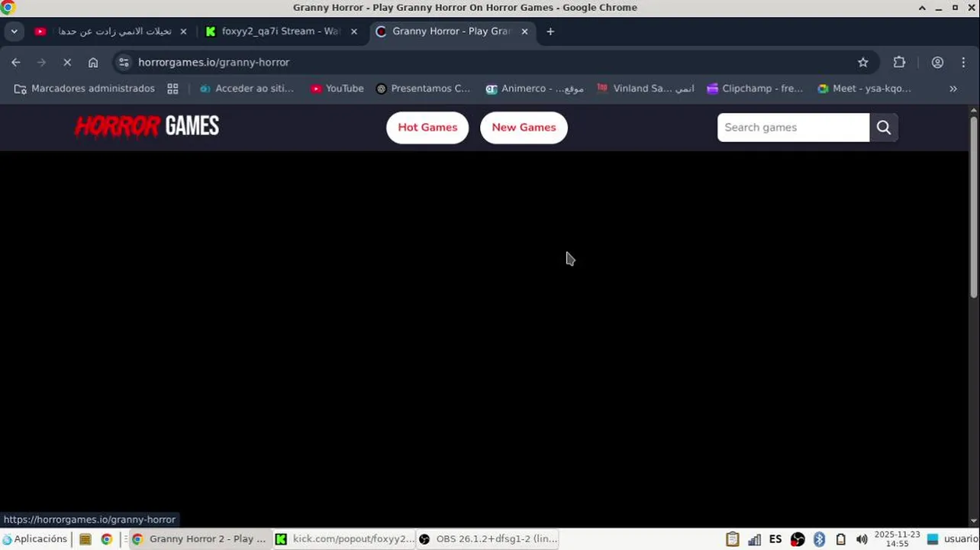Click the horrorgames.io address bar URL

[x=214, y=63]
